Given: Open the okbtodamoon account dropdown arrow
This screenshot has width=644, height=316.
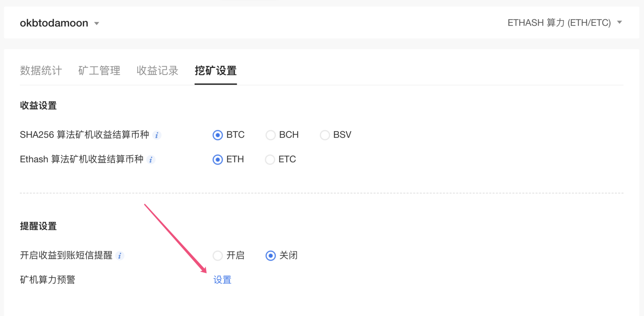Looking at the screenshot, I should 97,24.
